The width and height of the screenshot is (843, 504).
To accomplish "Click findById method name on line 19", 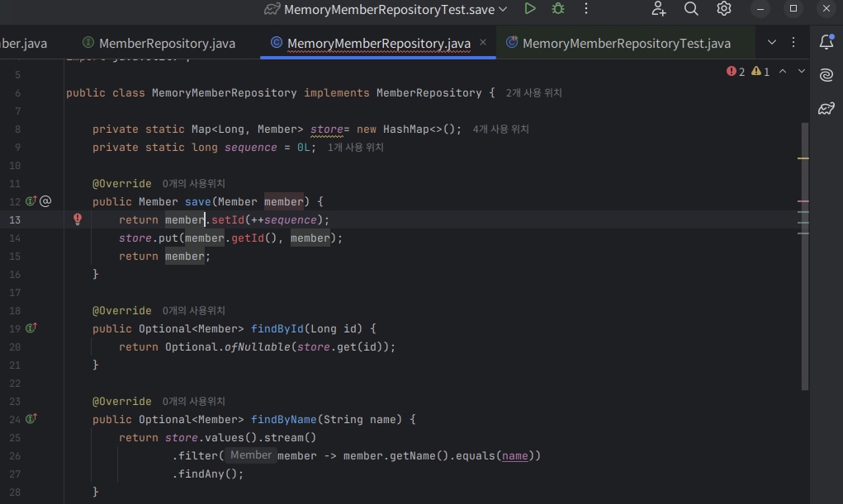I will (x=277, y=328).
